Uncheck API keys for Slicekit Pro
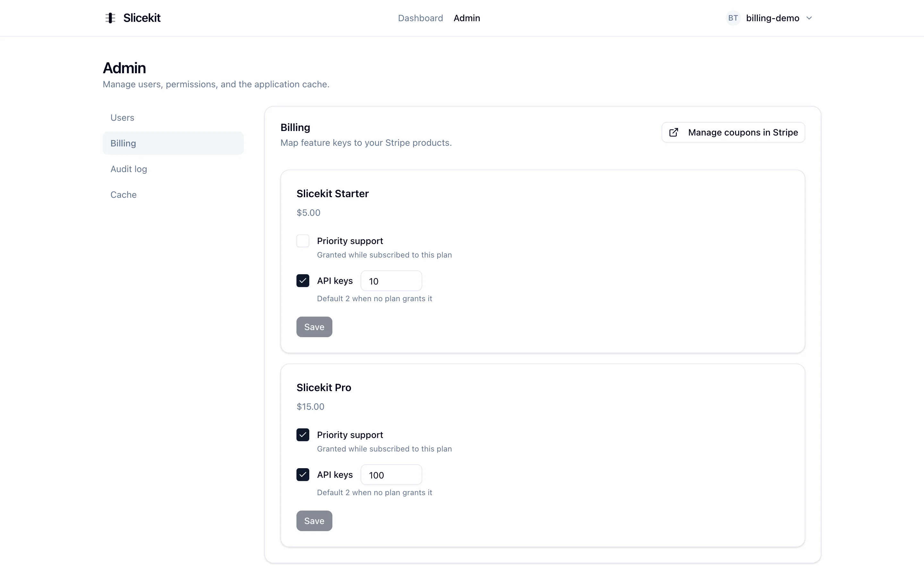The height and width of the screenshot is (578, 924). click(x=303, y=474)
